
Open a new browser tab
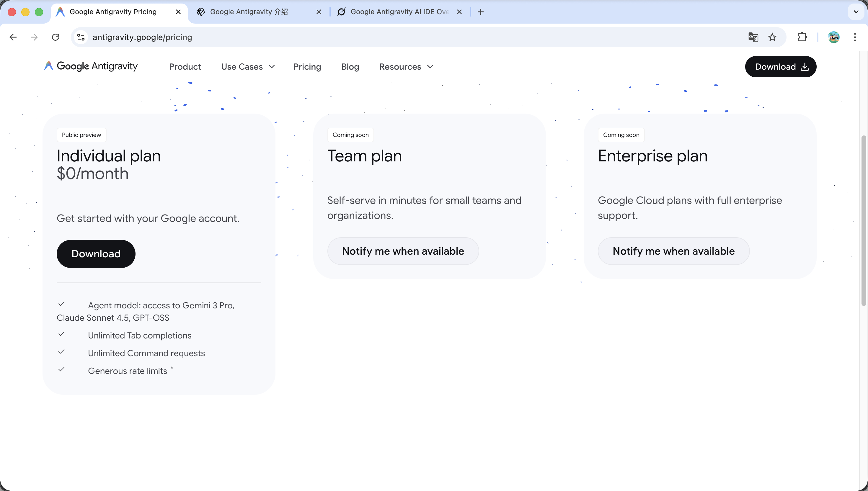[481, 12]
